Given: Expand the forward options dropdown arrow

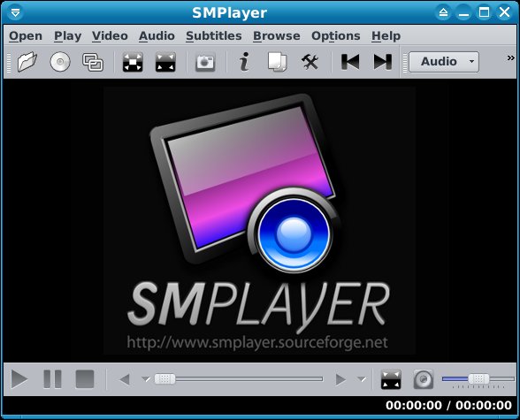Looking at the screenshot, I should [x=362, y=379].
